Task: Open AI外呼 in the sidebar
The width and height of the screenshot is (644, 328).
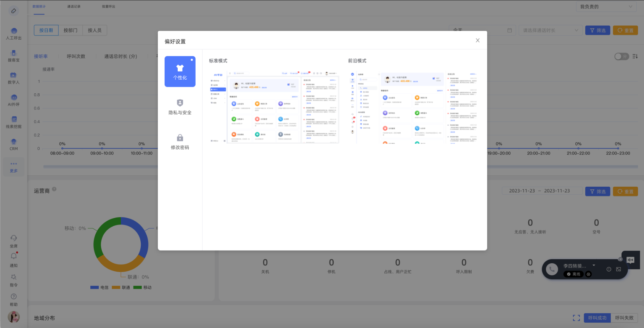Action: click(x=14, y=100)
